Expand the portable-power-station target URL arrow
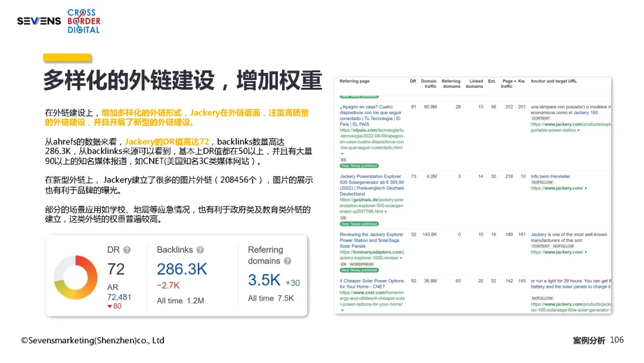644x363 pixels. (578, 130)
